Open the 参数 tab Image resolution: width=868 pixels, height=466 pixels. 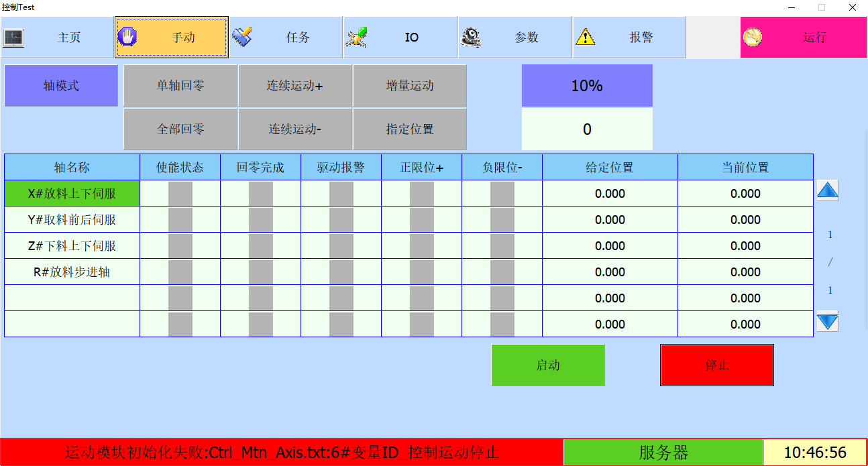526,38
